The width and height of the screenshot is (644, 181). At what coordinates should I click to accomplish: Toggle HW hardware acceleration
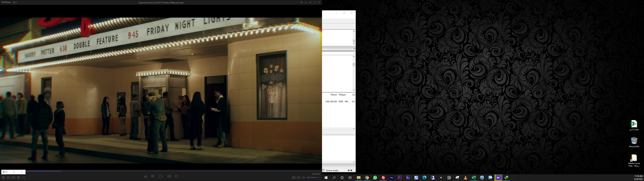pos(293,177)
